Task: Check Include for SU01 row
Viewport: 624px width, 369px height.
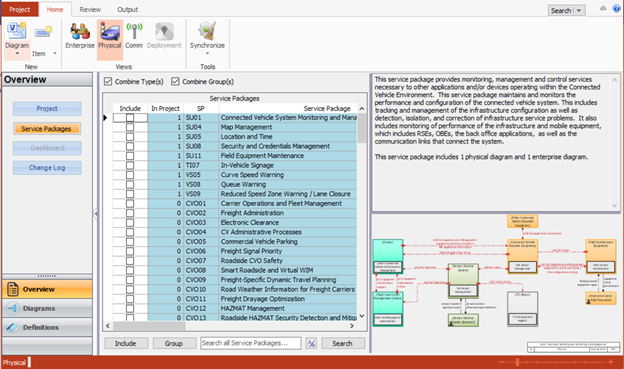Action: point(130,118)
